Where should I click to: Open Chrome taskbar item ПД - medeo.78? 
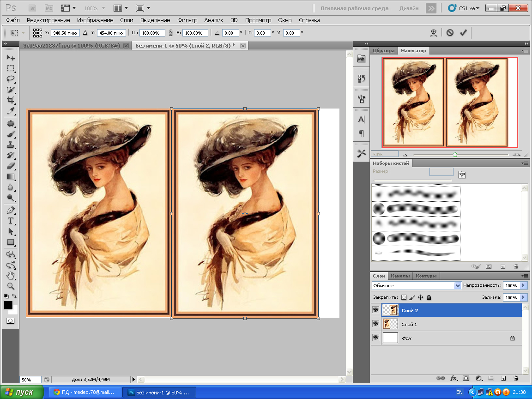coord(85,392)
